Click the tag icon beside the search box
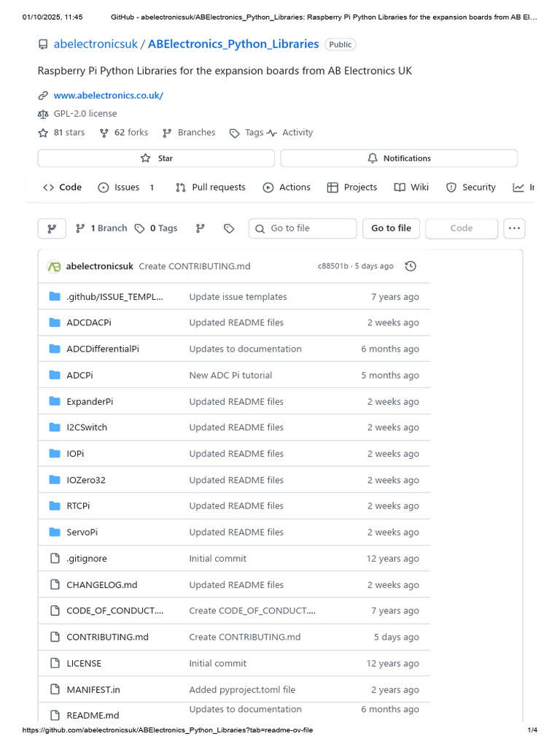 (x=229, y=228)
